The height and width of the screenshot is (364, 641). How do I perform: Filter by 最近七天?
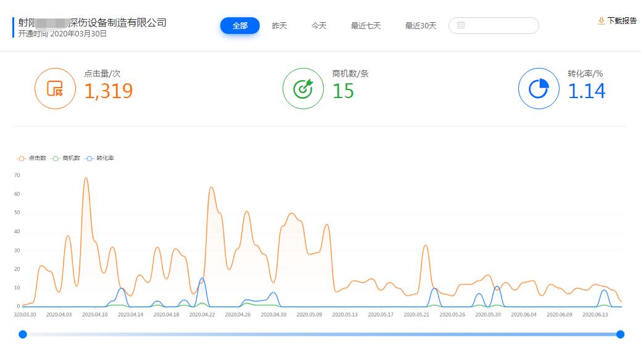366,26
